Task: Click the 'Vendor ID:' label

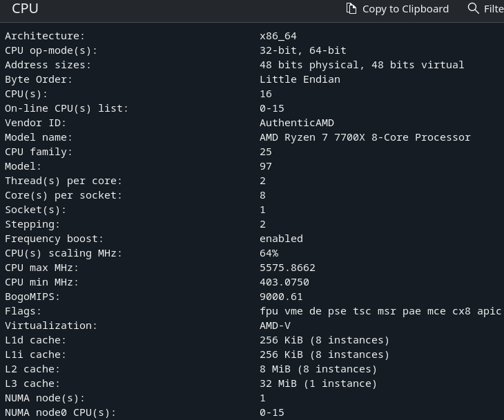Action: pyautogui.click(x=35, y=123)
